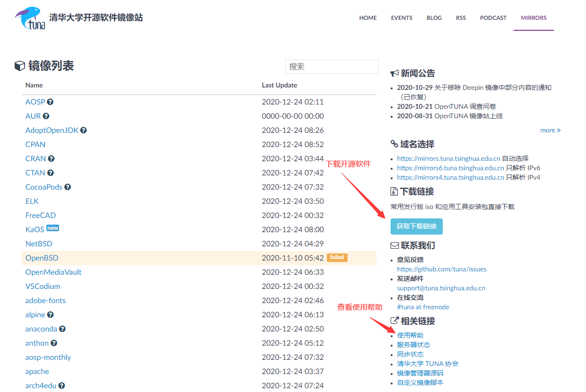This screenshot has width=586, height=392.
Task: Click the help icon beside arch4edu
Action: (x=61, y=385)
